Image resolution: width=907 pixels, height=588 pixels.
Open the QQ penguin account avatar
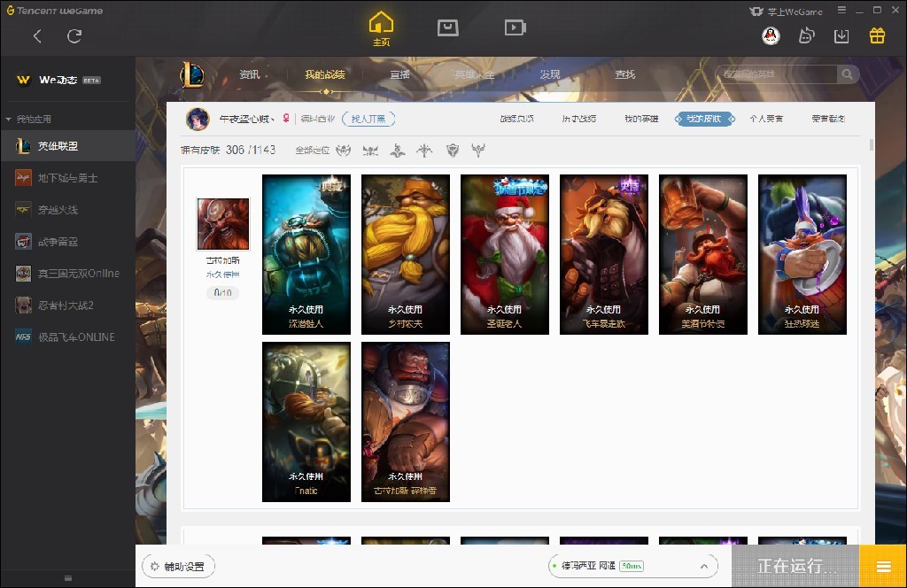pyautogui.click(x=771, y=35)
